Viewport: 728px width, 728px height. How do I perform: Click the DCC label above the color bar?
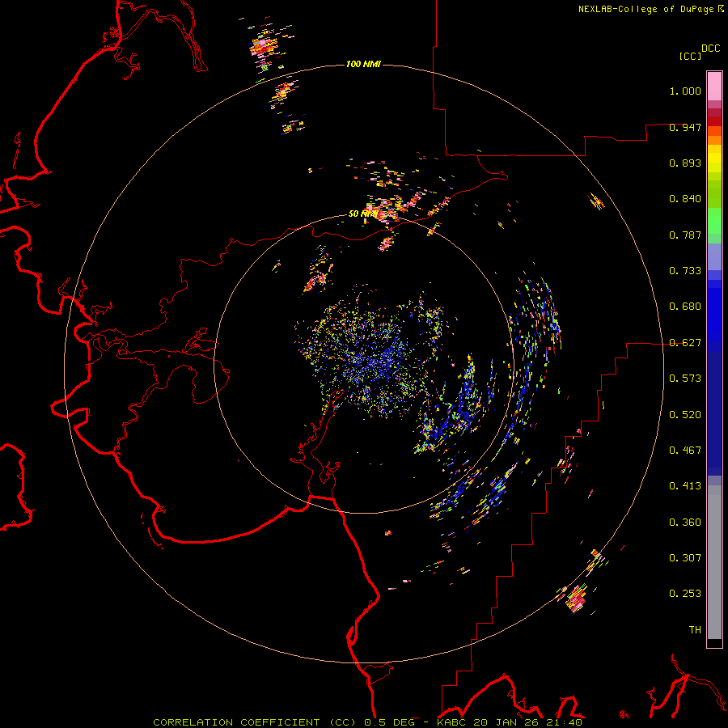[x=710, y=49]
